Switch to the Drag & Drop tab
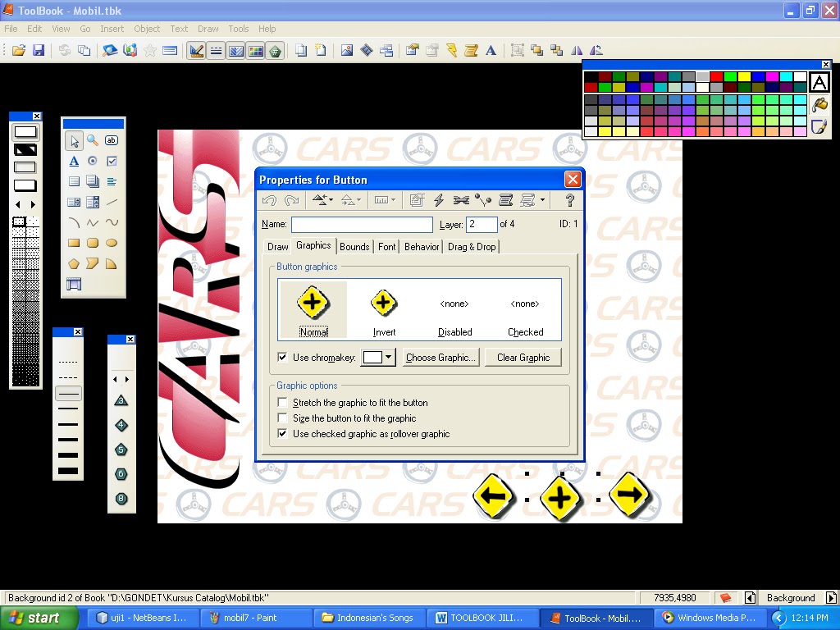Viewport: 840px width, 630px height. (472, 247)
